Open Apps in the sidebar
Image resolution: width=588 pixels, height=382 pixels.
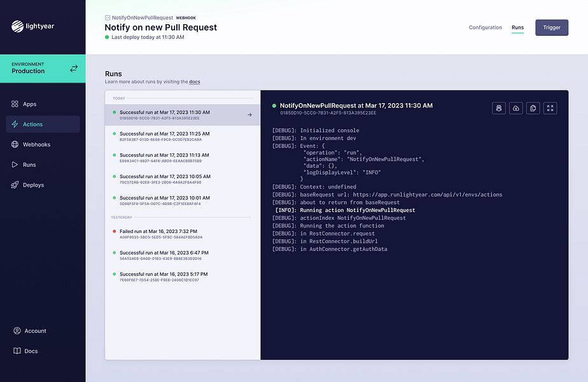tap(43, 104)
